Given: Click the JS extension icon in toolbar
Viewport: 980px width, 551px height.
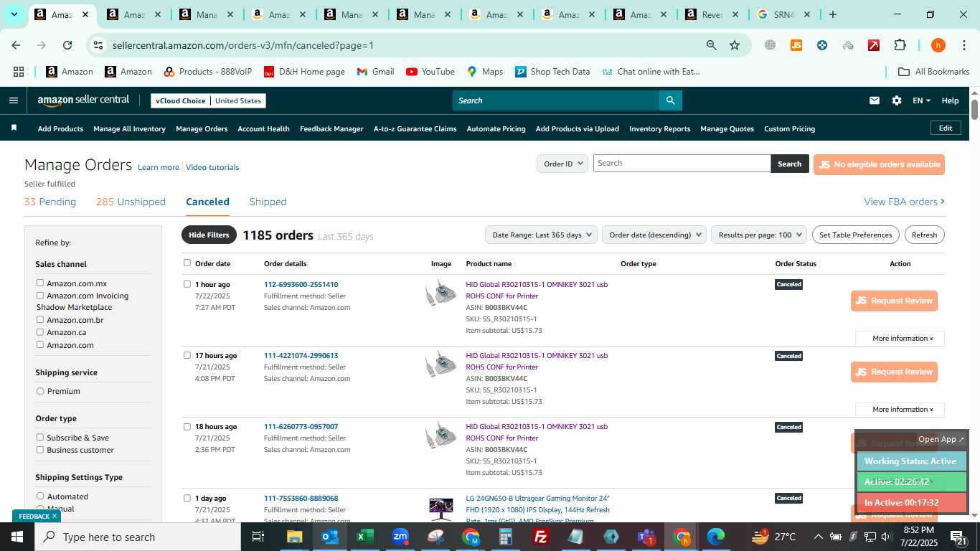Looking at the screenshot, I should (x=796, y=45).
